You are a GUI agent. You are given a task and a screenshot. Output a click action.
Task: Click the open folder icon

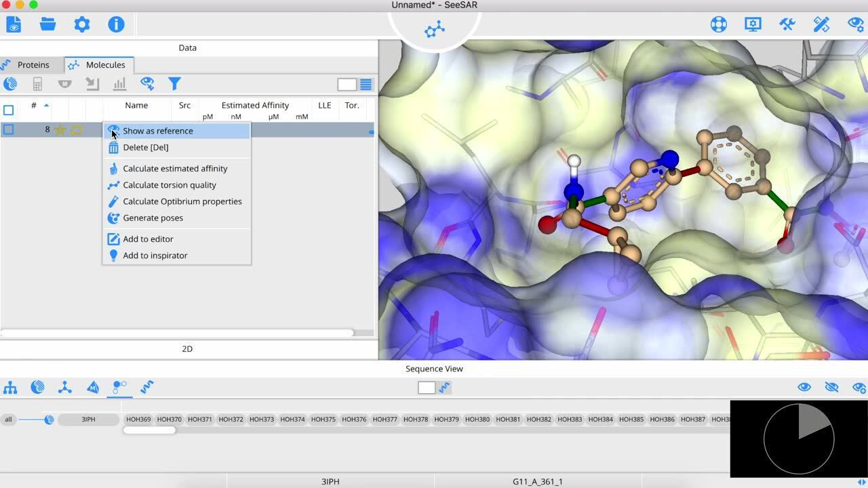tap(47, 24)
